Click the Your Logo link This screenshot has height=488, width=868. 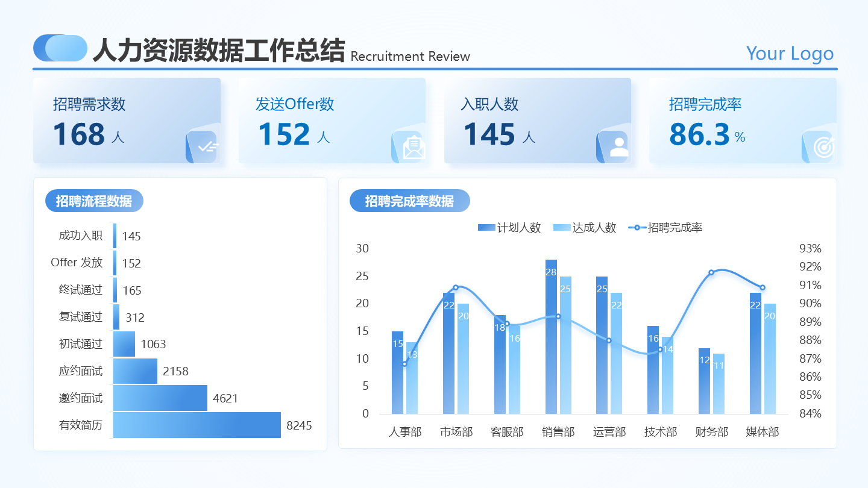pyautogui.click(x=790, y=54)
